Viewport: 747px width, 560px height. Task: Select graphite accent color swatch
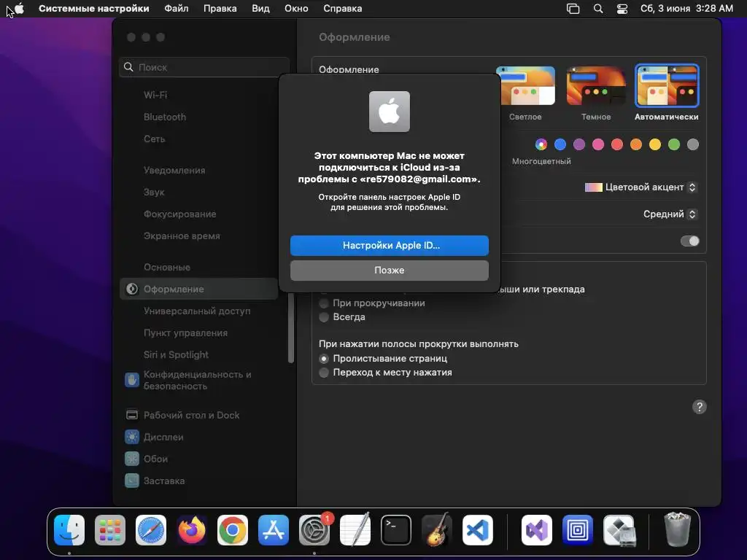[x=693, y=144]
